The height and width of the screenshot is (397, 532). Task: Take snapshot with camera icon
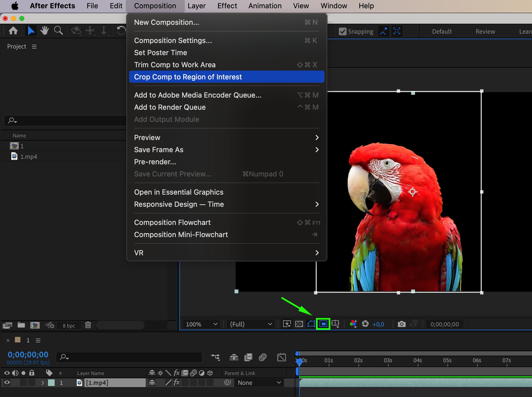(x=401, y=324)
